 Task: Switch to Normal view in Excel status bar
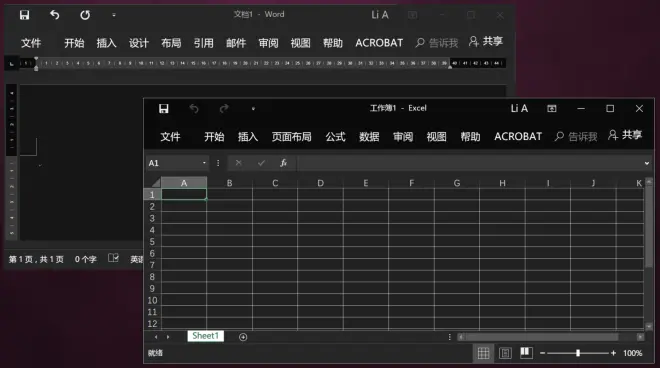(483, 353)
